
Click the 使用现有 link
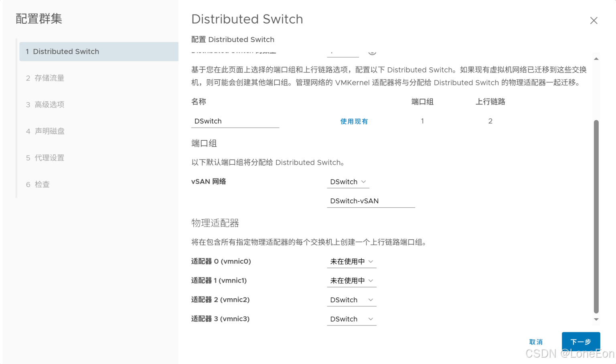(x=354, y=121)
